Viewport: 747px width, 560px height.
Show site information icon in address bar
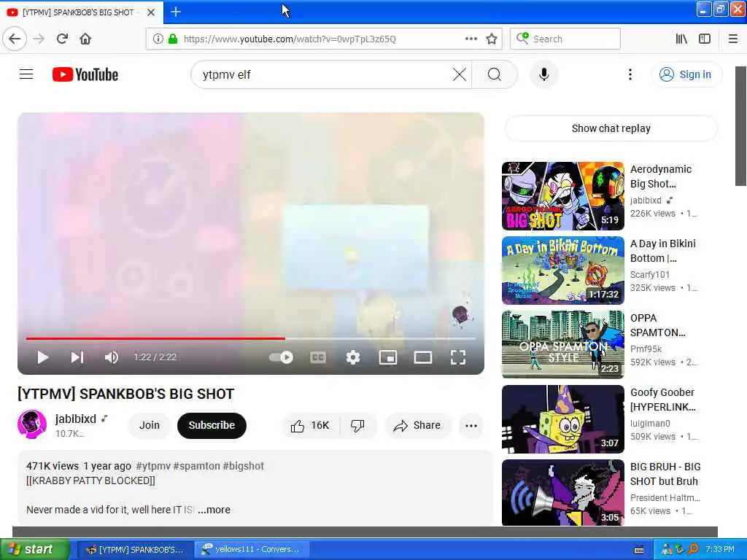158,39
